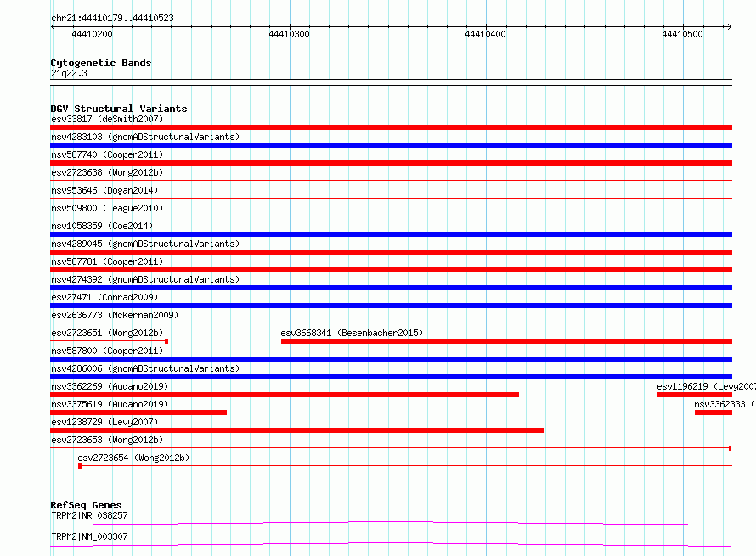Click the ruler's left scroll arrow
756x556 pixels.
[x=53, y=26]
